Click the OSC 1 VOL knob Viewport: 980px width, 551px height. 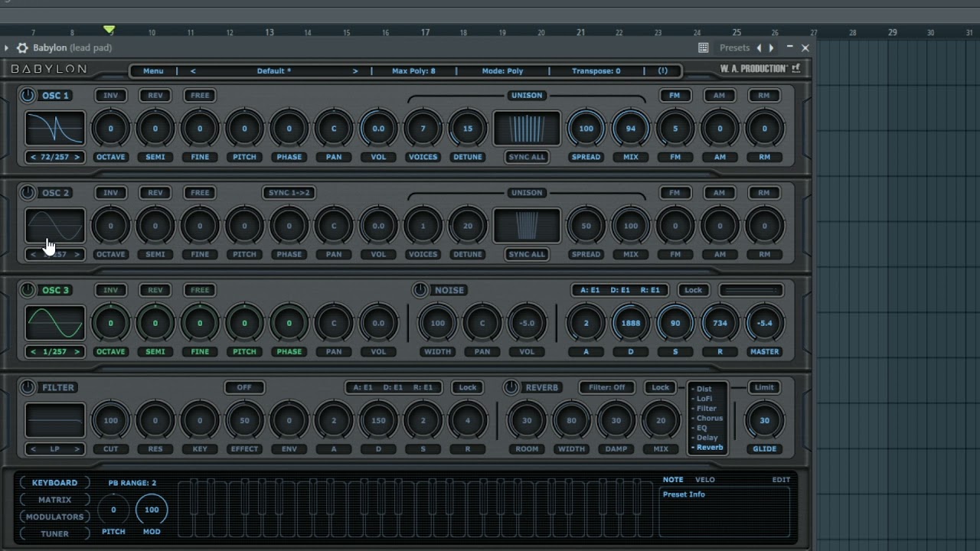(x=378, y=129)
